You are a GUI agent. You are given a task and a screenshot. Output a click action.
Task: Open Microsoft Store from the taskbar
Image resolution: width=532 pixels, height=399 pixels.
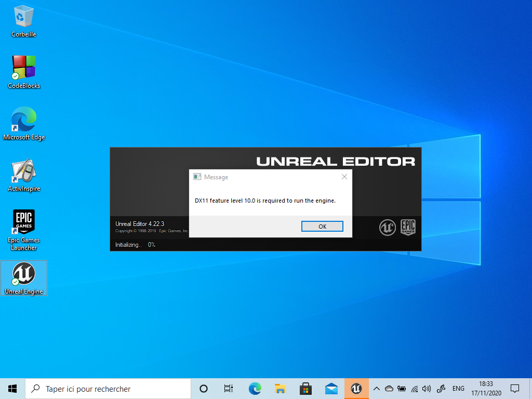[x=305, y=389]
